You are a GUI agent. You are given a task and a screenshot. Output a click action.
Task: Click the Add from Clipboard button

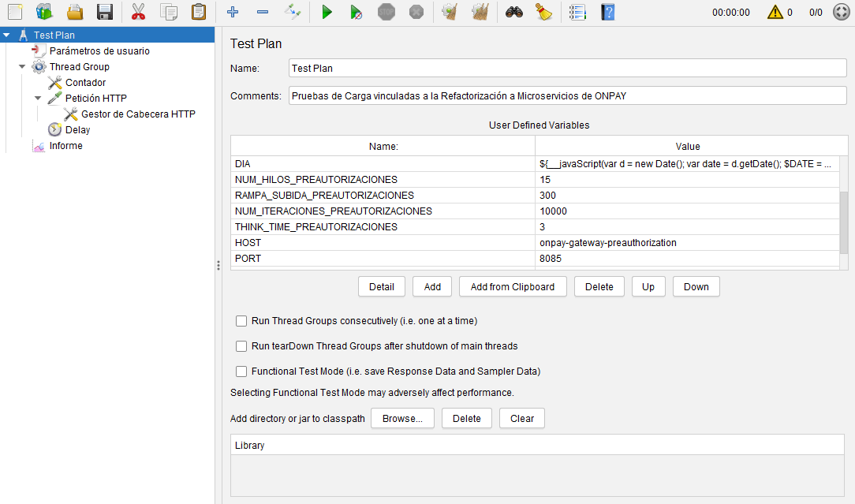[x=513, y=286]
